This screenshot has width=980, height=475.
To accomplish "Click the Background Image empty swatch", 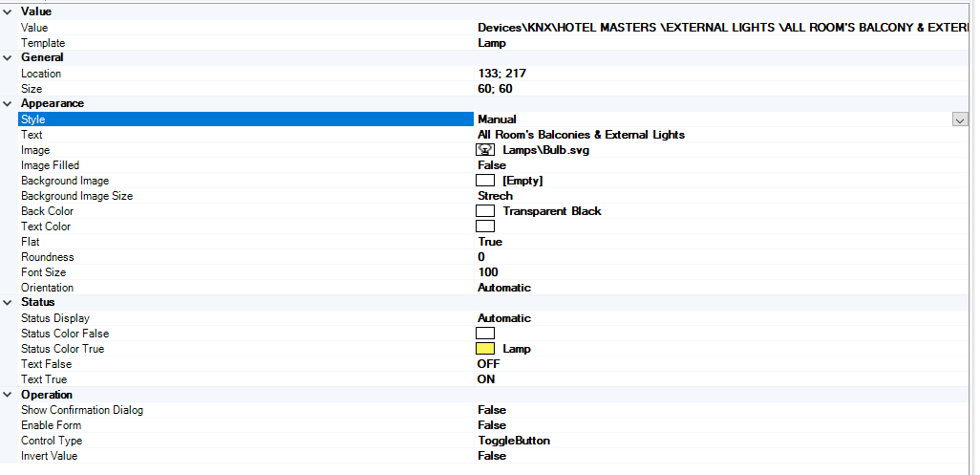I will [485, 181].
